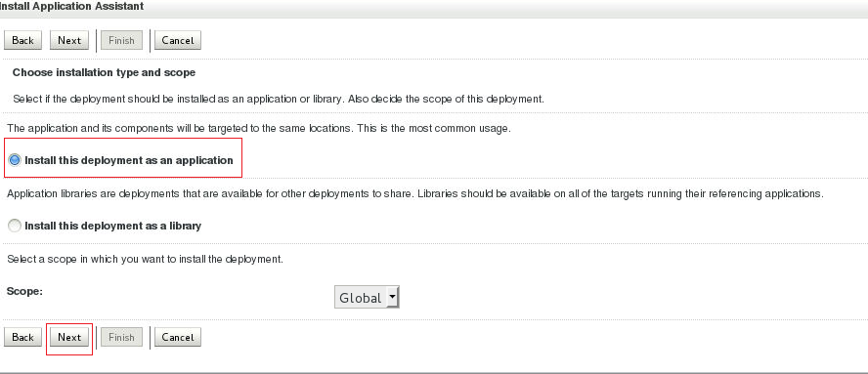Click the 'Choose installation type and scope' heading
The width and height of the screenshot is (868, 374).
point(104,72)
